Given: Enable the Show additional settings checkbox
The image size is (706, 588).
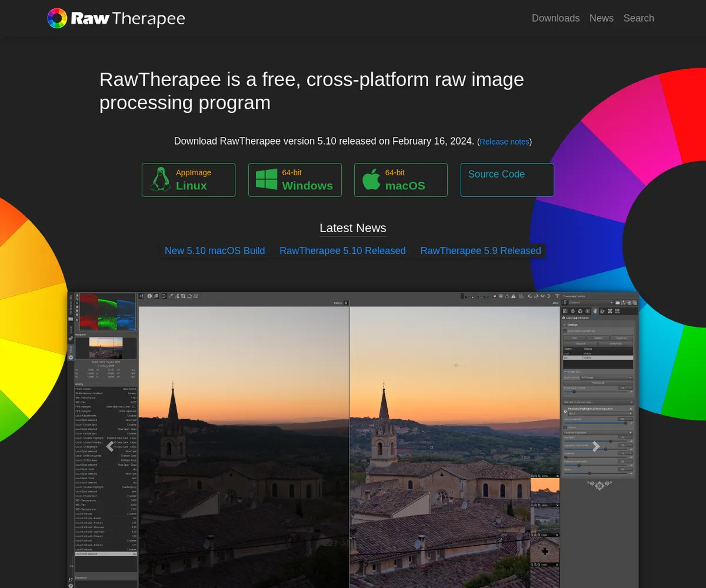Looking at the screenshot, I should pyautogui.click(x=565, y=331).
